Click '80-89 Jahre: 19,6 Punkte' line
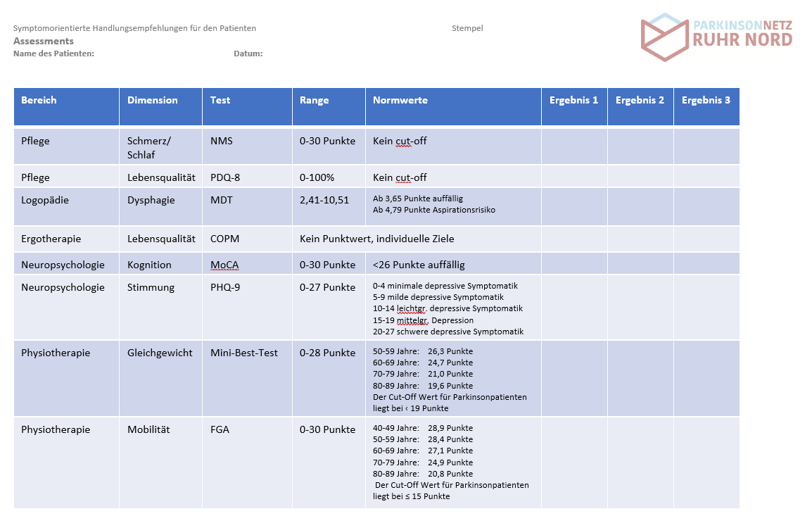The width and height of the screenshot is (812, 516). coord(423,386)
